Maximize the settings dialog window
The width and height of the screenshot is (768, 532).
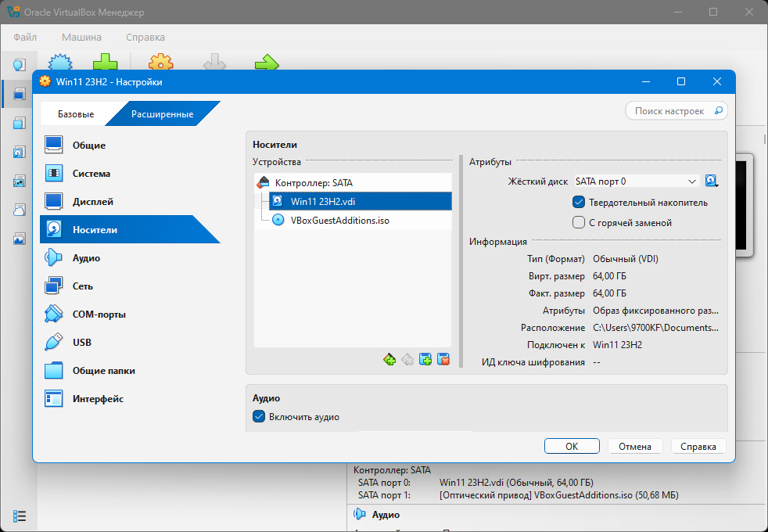pos(681,82)
